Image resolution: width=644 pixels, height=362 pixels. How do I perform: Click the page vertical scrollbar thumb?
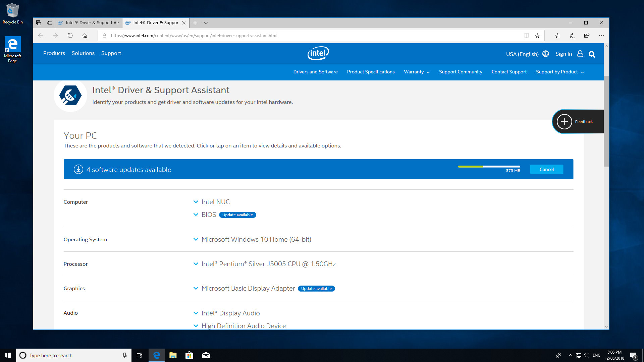(x=606, y=121)
